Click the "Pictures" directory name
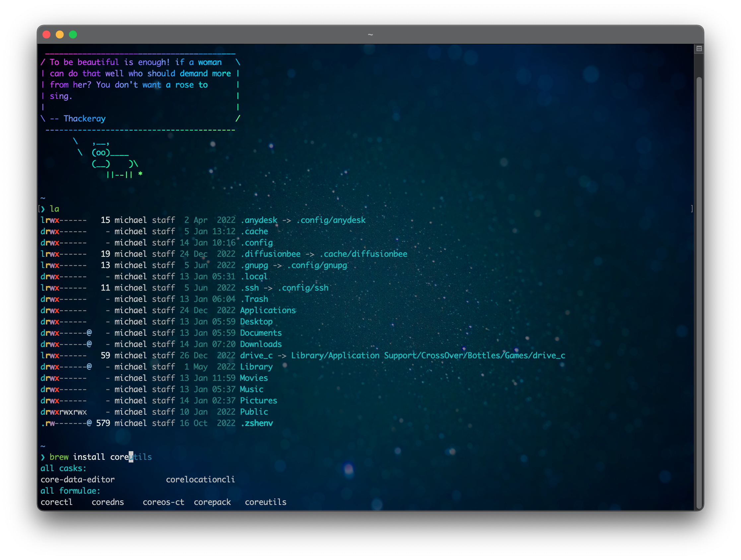 tap(259, 401)
